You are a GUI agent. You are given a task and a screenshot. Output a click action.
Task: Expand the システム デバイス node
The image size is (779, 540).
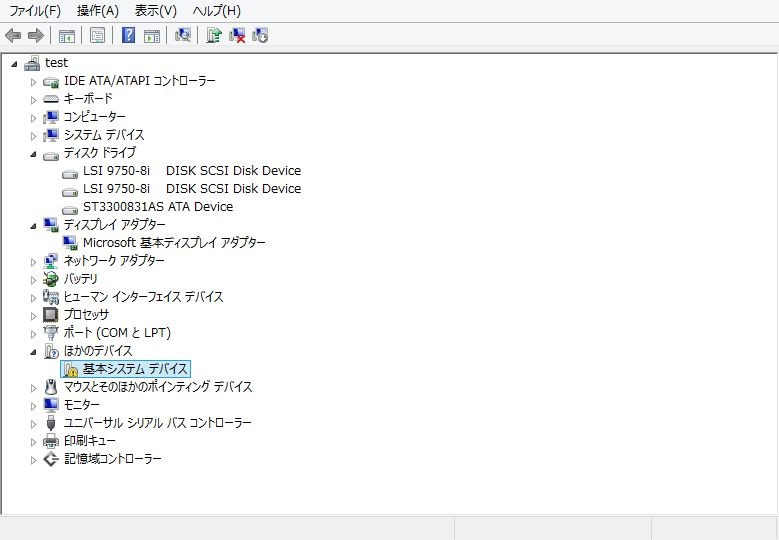coord(33,136)
